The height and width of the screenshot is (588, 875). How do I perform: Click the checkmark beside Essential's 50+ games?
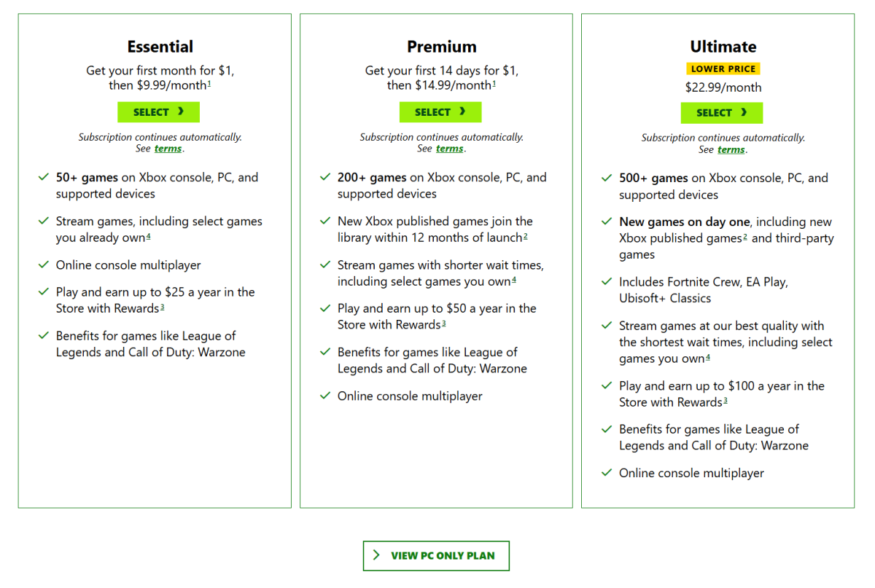click(44, 177)
